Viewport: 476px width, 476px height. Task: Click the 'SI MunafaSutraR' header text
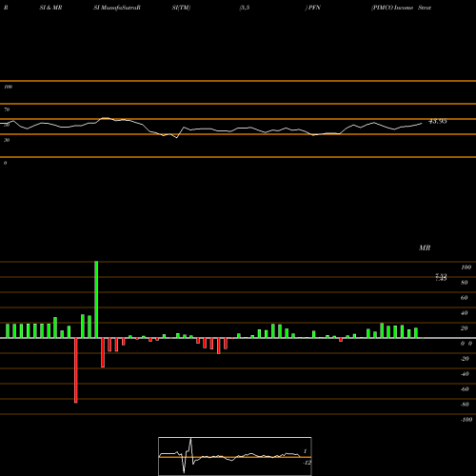click(x=117, y=8)
